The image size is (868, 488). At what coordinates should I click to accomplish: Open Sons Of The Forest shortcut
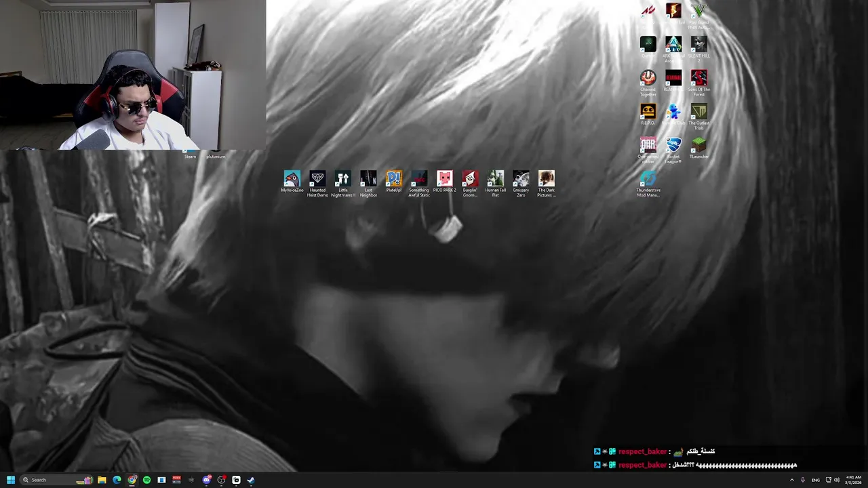tap(699, 83)
